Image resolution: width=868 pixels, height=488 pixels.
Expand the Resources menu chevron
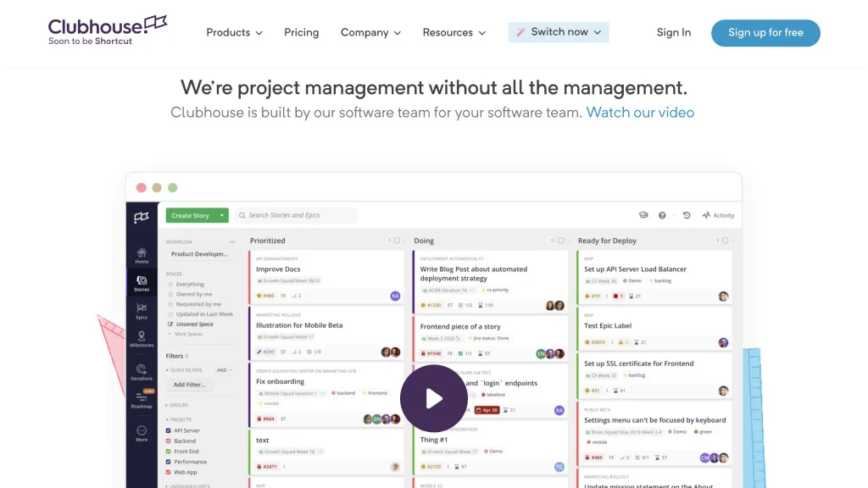[482, 33]
